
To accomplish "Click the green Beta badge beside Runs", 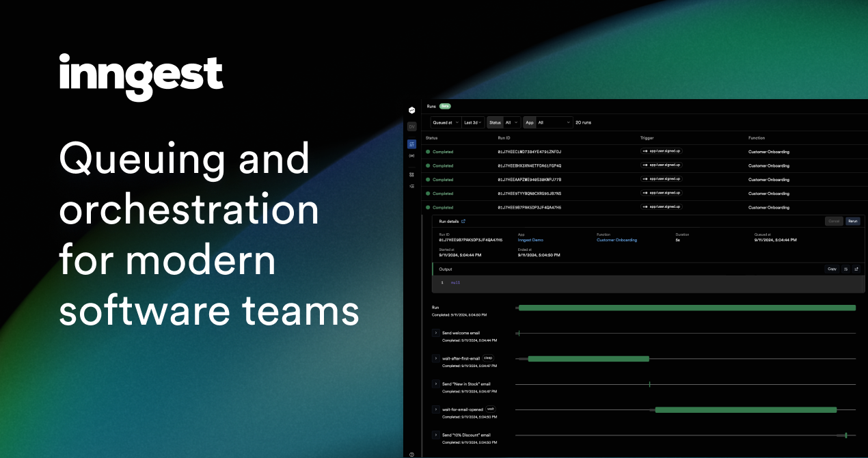I will coord(445,107).
